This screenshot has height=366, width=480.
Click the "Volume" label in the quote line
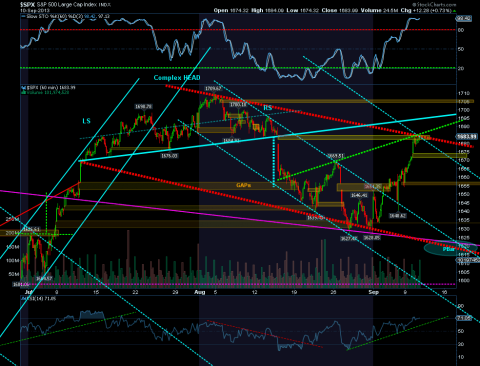coord(371,10)
